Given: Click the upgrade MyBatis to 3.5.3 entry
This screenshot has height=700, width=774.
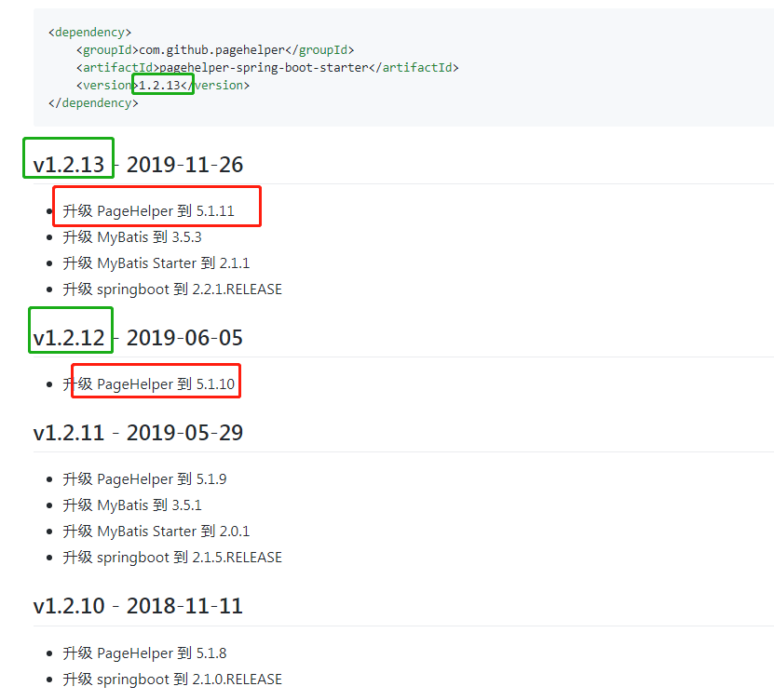Looking at the screenshot, I should pos(134,236).
